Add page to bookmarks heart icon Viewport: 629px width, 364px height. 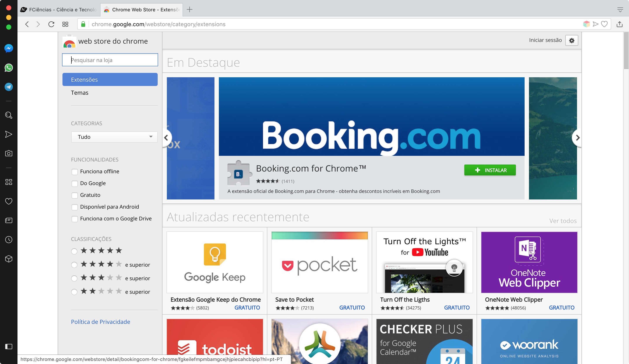(x=604, y=24)
